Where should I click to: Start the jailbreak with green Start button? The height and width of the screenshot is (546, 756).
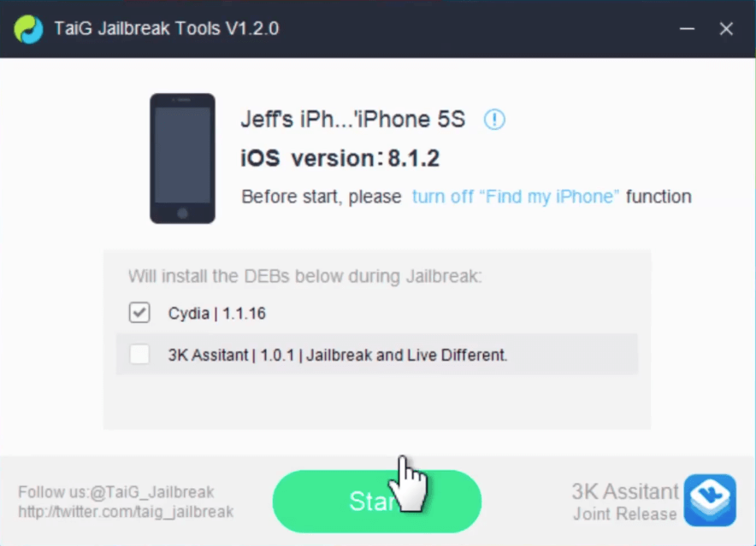[377, 502]
